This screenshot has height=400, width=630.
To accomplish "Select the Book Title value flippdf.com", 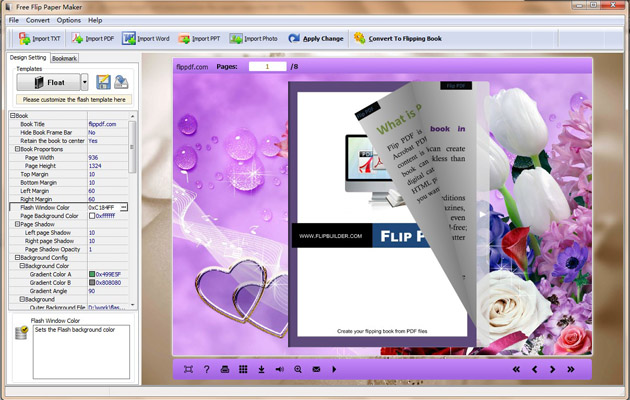I will click(x=102, y=124).
